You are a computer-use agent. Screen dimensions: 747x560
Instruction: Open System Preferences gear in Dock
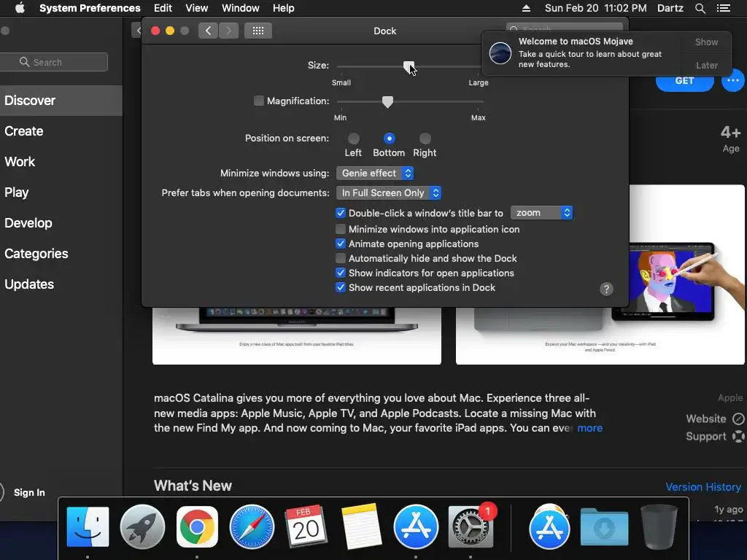[x=471, y=526]
